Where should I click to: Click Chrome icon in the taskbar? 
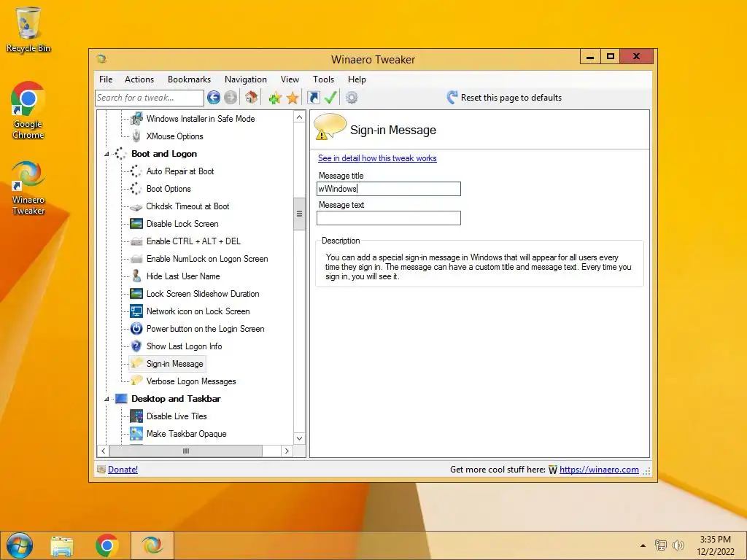(107, 545)
